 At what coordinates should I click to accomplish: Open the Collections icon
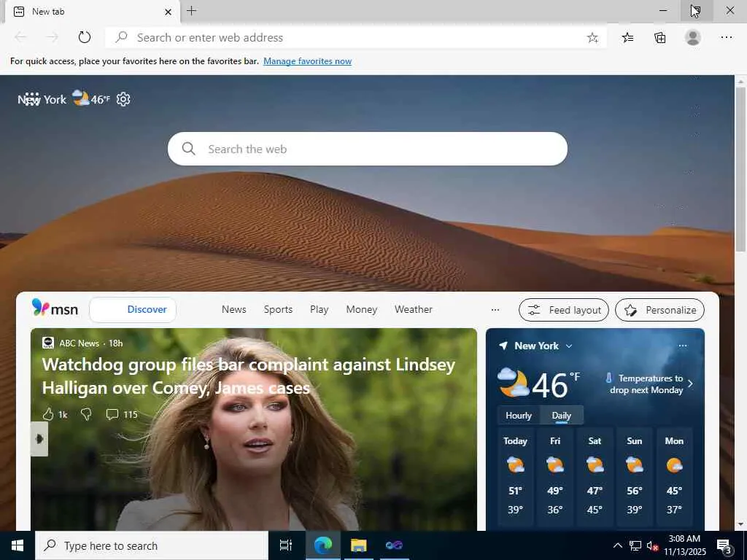coord(659,38)
